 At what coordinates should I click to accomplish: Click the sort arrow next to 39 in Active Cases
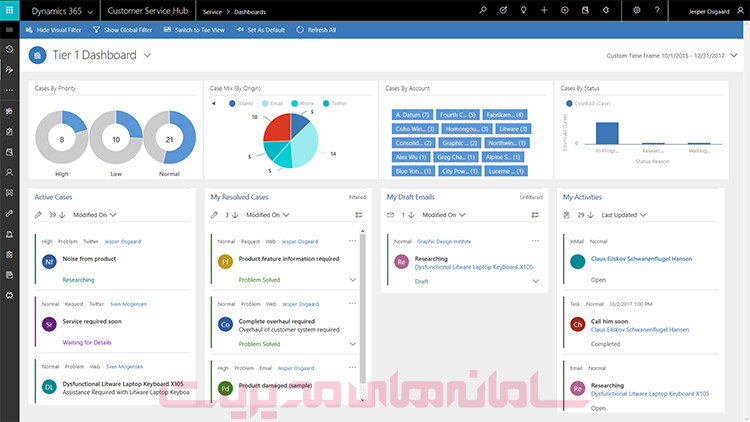click(x=62, y=215)
